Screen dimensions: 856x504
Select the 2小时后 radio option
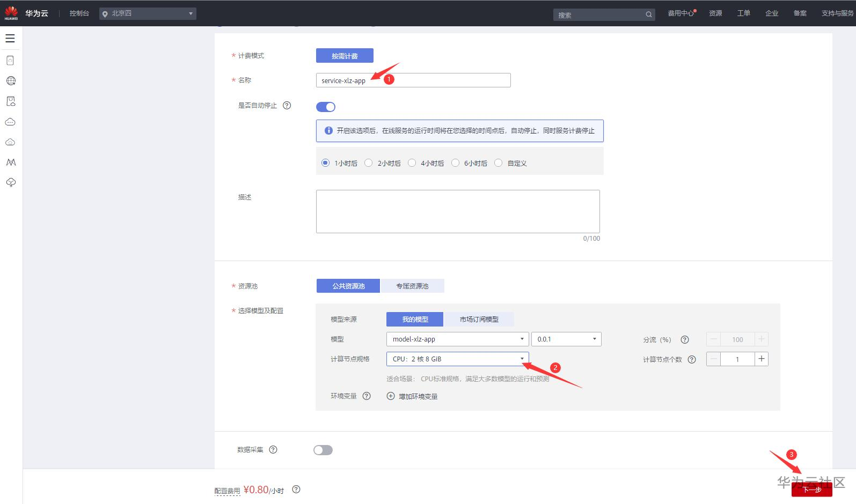pyautogui.click(x=368, y=163)
